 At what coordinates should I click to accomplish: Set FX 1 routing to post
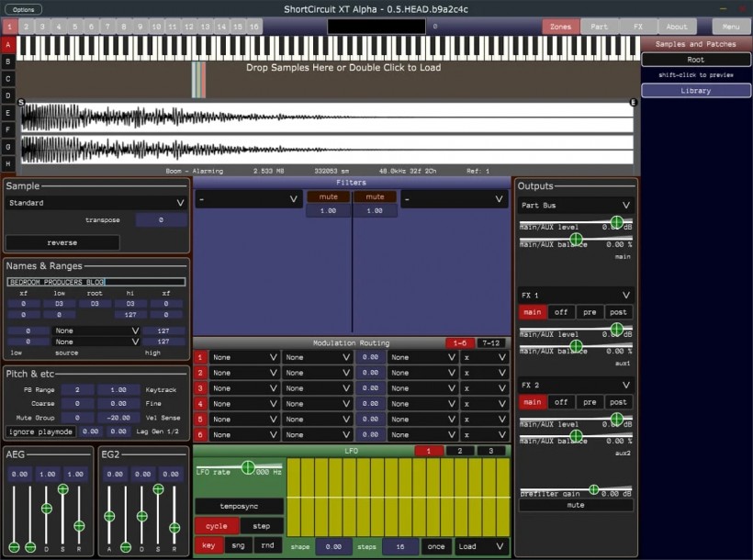(x=618, y=312)
